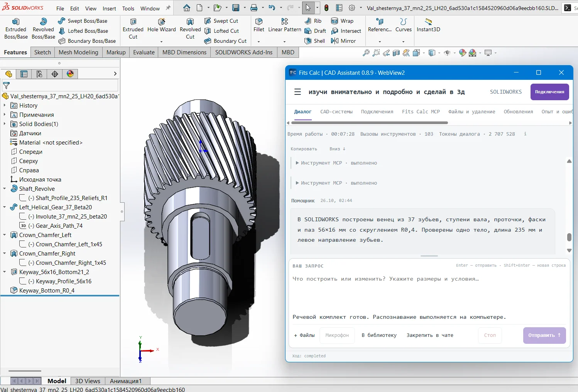Open the Curves tool

point(404,26)
